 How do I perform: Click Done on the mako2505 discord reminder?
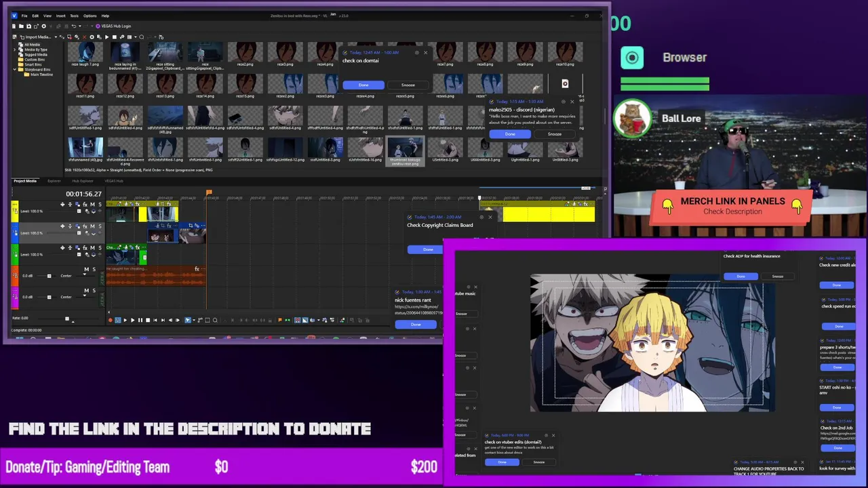[x=510, y=134]
